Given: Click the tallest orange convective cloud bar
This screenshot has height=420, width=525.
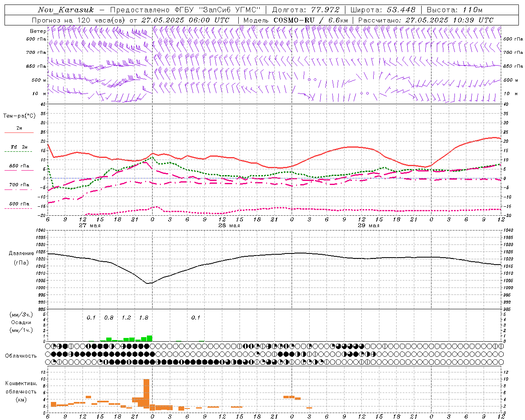Looking at the screenshot, I should pyautogui.click(x=146, y=394).
